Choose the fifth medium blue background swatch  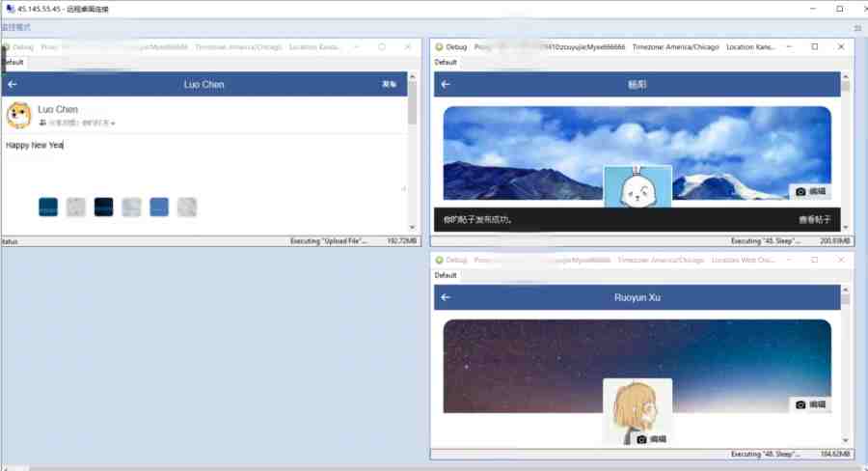click(159, 208)
